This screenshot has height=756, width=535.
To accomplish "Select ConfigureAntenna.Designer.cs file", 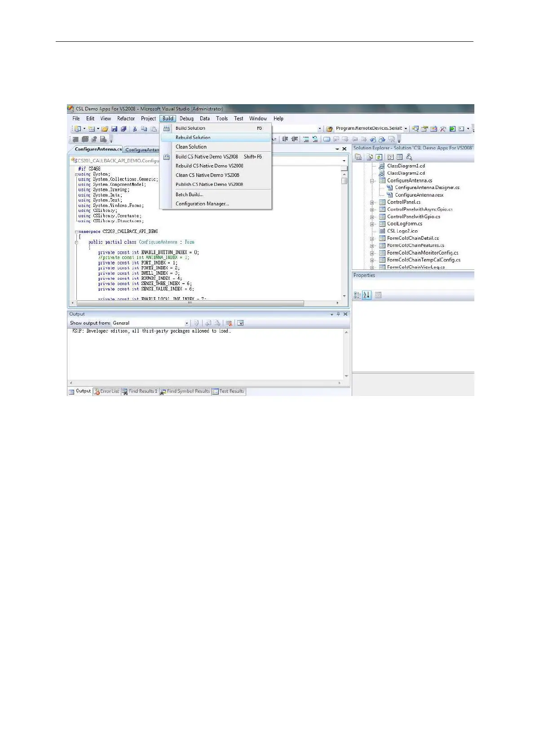I will [427, 188].
